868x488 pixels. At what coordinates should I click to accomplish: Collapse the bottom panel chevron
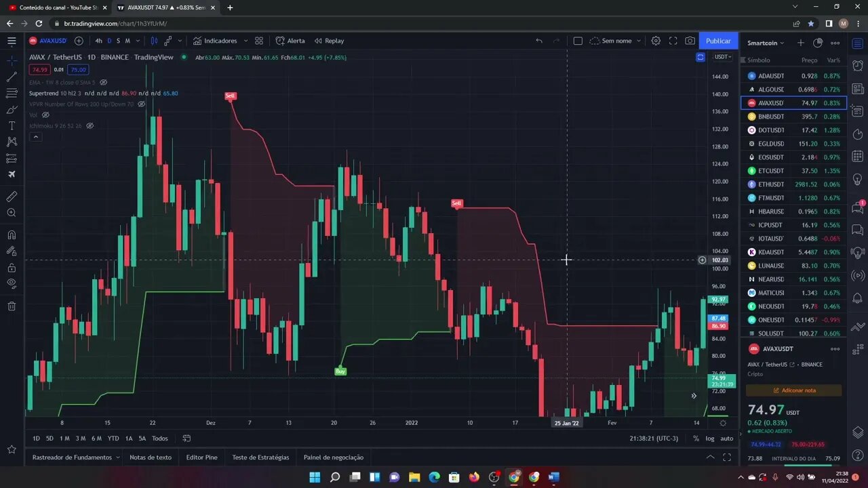pyautogui.click(x=710, y=457)
